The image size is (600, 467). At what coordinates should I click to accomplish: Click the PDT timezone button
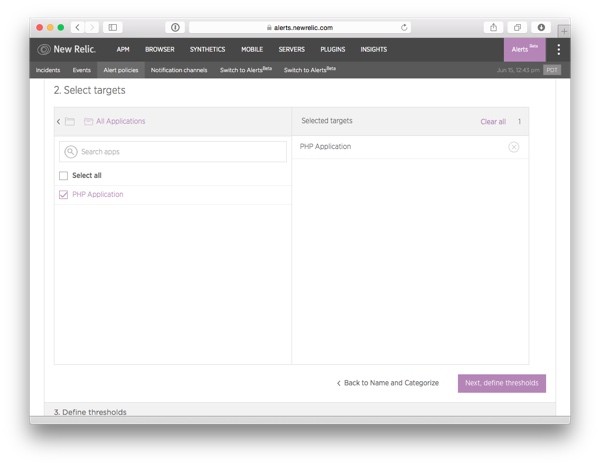(x=552, y=70)
